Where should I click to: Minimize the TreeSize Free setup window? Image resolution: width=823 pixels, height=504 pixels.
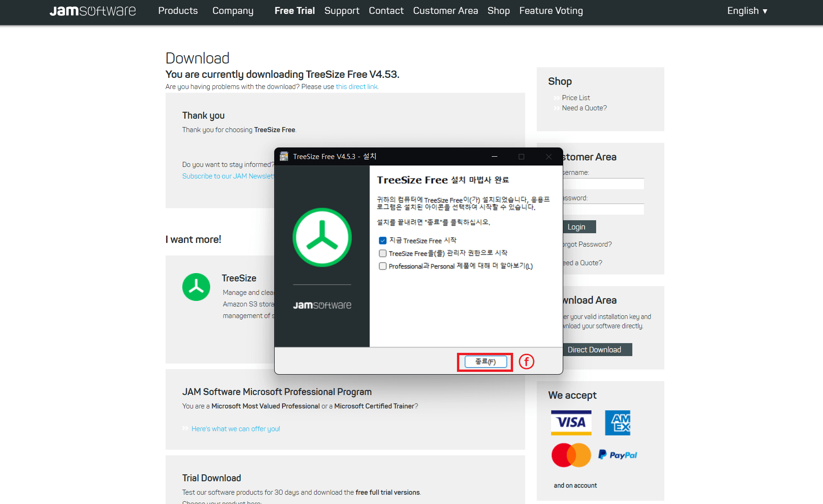pyautogui.click(x=495, y=157)
